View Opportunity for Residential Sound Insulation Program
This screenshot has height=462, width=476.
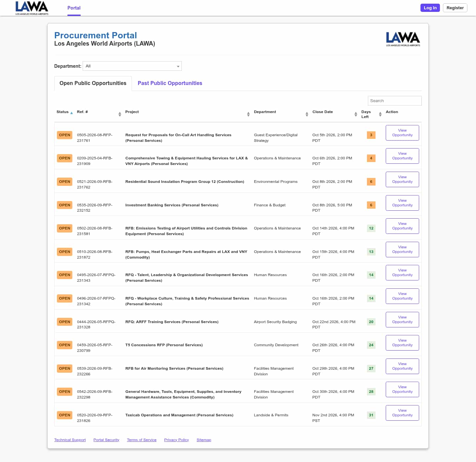(402, 179)
